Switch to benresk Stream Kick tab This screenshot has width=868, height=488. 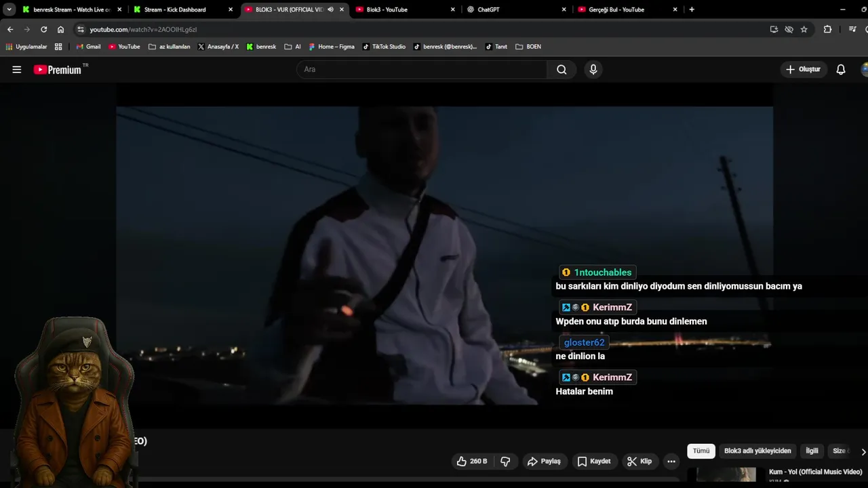(73, 9)
